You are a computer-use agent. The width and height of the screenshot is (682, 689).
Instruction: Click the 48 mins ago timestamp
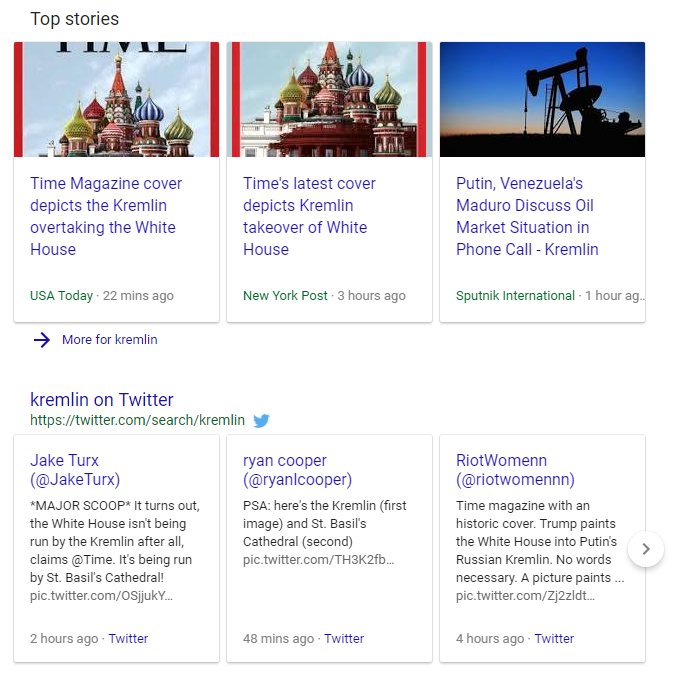tap(279, 638)
